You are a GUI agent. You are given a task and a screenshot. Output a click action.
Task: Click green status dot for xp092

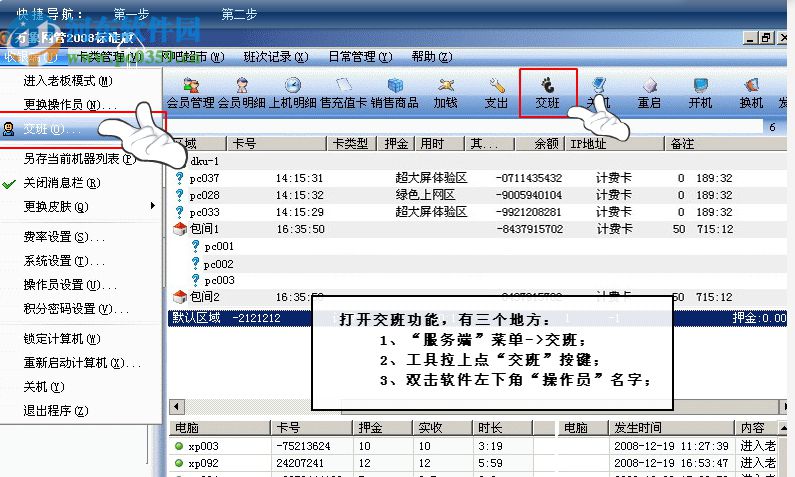click(178, 463)
